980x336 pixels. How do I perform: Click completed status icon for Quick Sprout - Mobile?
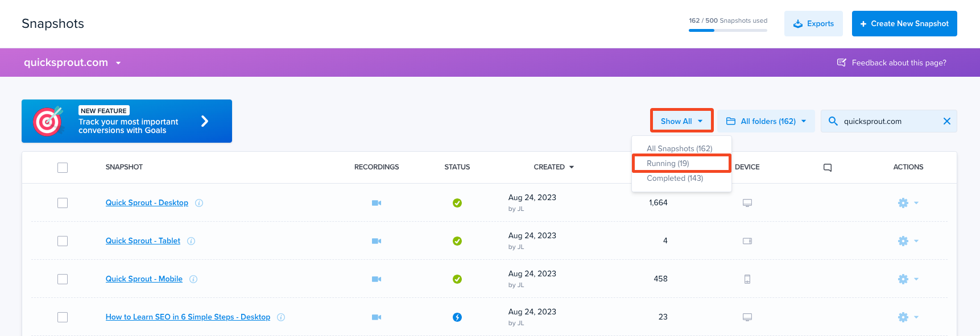(x=457, y=279)
